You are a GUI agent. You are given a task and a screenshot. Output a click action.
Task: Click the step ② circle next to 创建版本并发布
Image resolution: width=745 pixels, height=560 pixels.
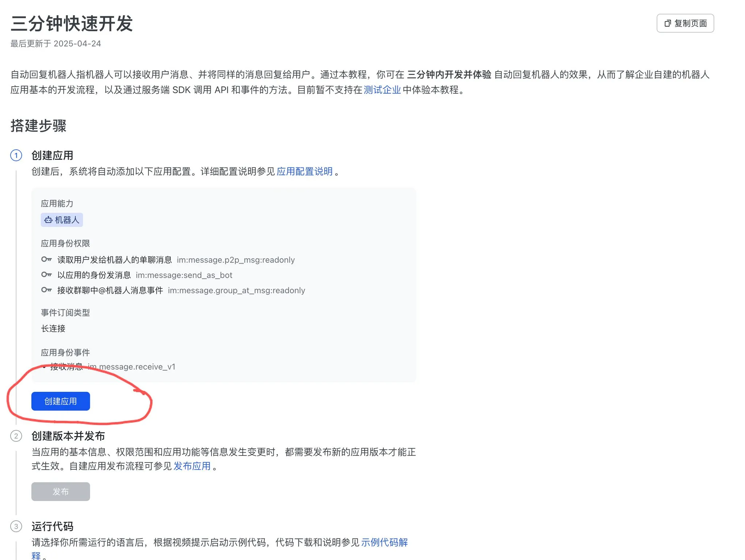[16, 436]
